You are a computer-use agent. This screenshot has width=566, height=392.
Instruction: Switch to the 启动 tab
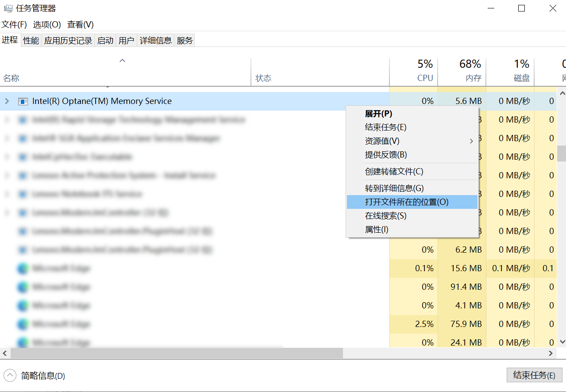pyautogui.click(x=105, y=40)
